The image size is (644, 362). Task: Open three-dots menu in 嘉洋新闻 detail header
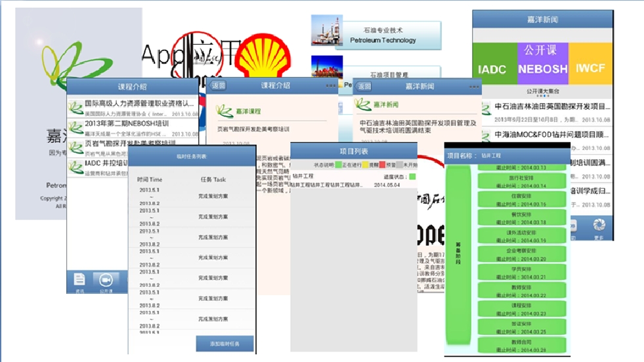click(x=473, y=87)
